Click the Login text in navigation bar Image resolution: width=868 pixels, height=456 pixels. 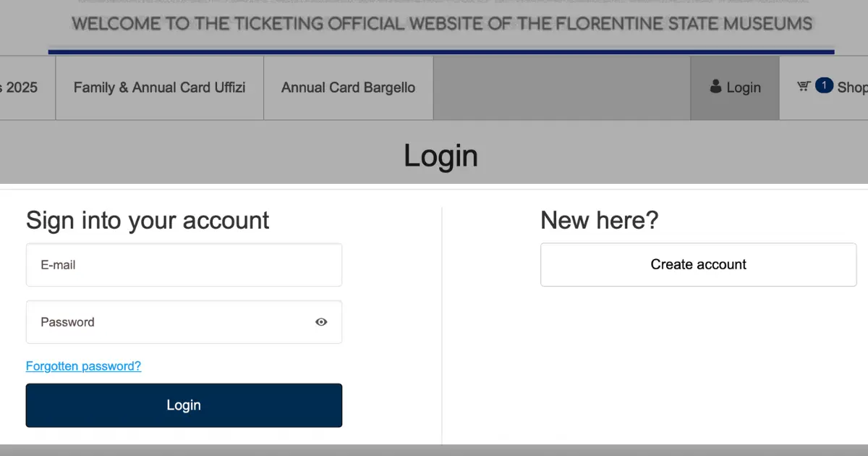pos(744,88)
